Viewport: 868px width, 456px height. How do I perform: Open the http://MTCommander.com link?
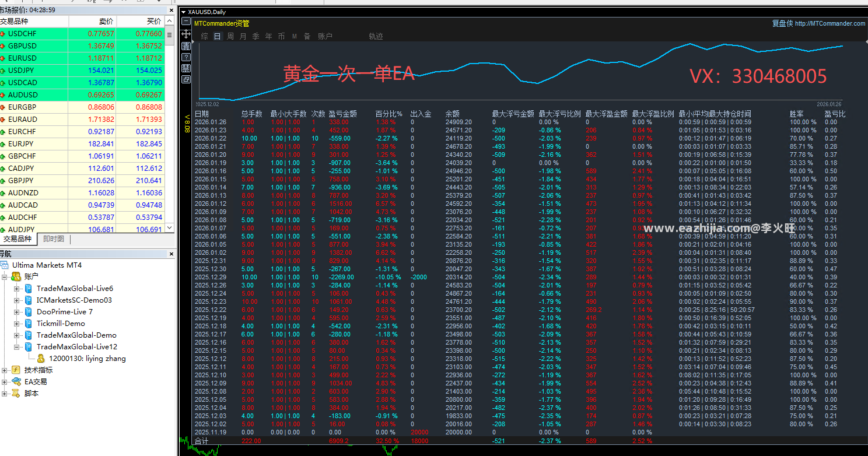(x=830, y=23)
